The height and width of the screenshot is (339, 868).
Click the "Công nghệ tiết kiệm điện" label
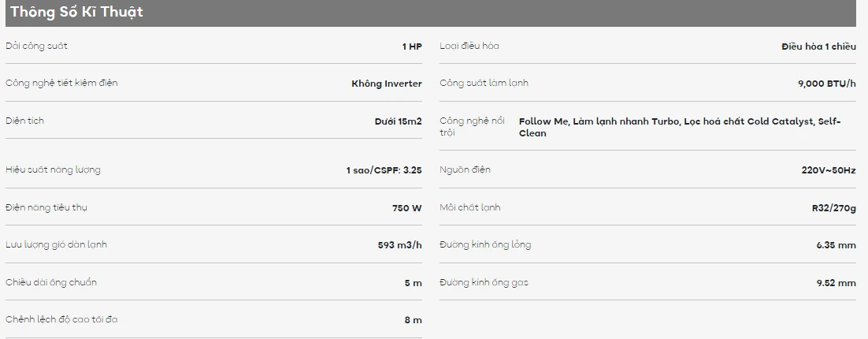(61, 83)
